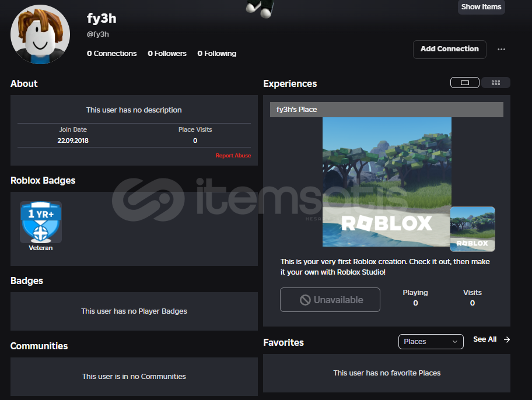Select the small Roblox place thumbnail
532x400 pixels.
click(x=472, y=229)
